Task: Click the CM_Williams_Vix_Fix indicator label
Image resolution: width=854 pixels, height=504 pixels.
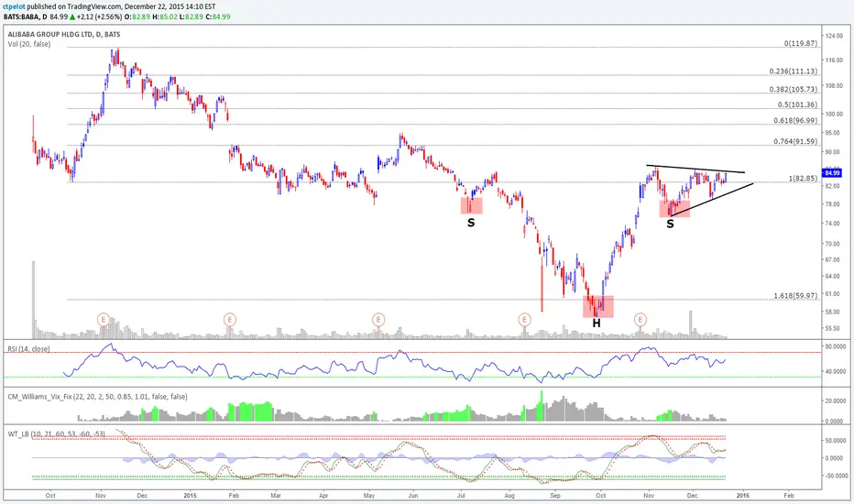Action: [x=97, y=397]
